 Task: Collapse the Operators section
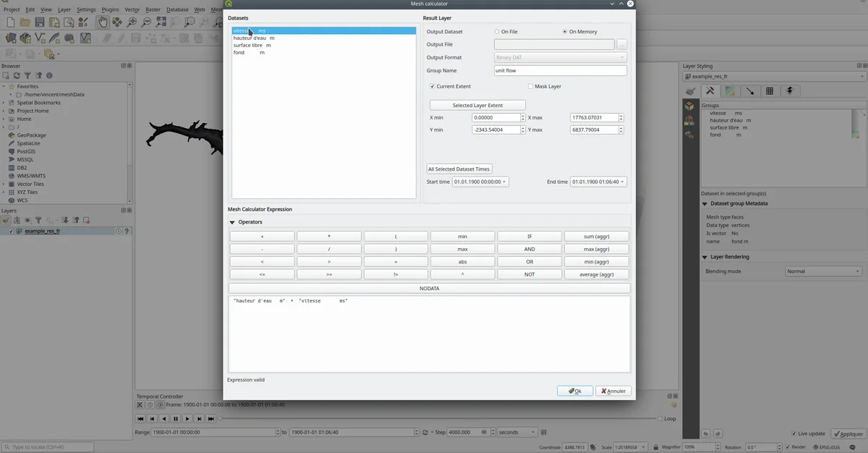[233, 222]
